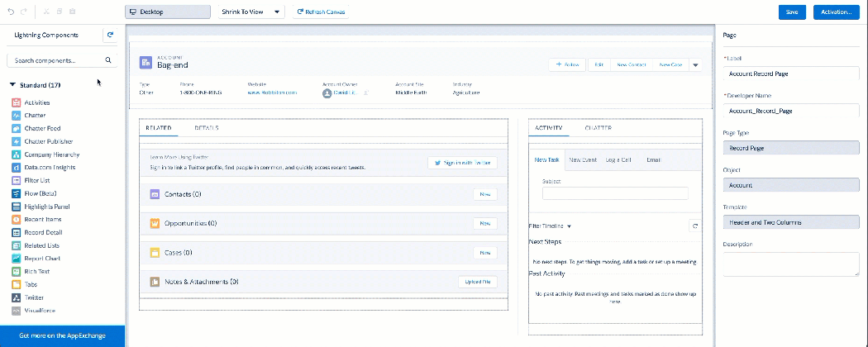Screen dimensions: 868x347
Task: Switch to the Related tab
Action: pos(159,128)
